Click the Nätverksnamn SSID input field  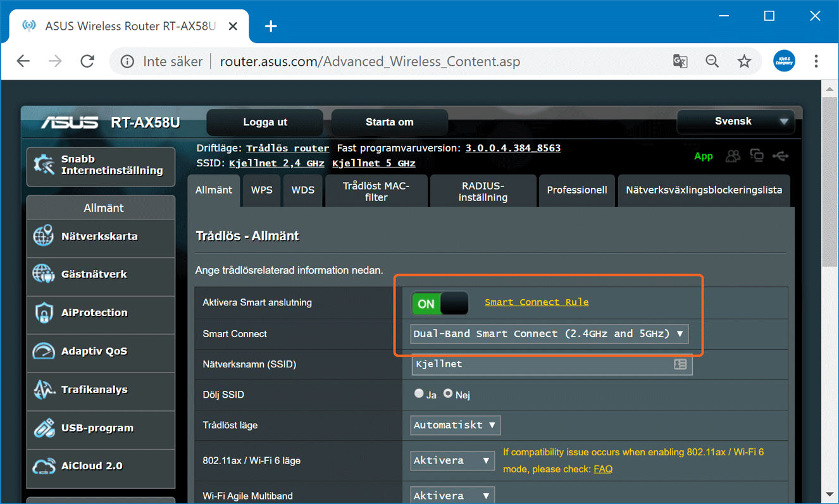tap(541, 364)
